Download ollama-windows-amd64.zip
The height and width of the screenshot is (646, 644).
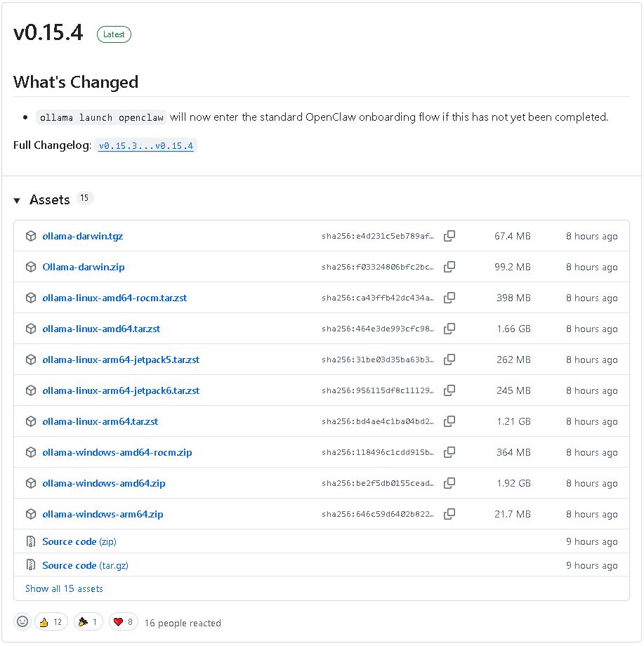pos(103,483)
